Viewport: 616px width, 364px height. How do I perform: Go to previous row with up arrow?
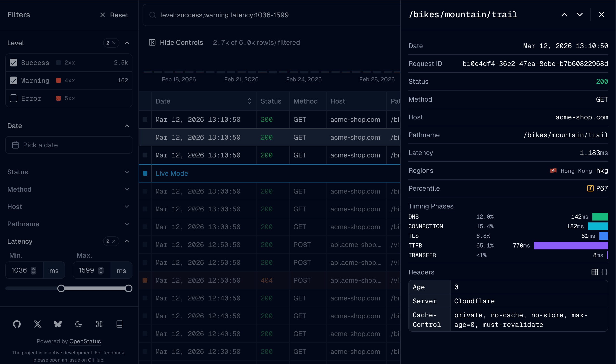564,15
